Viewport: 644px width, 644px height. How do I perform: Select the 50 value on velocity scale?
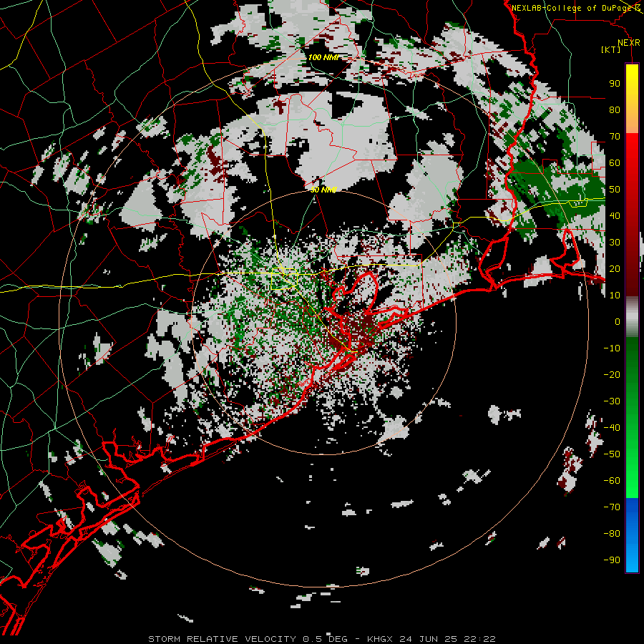tap(615, 190)
